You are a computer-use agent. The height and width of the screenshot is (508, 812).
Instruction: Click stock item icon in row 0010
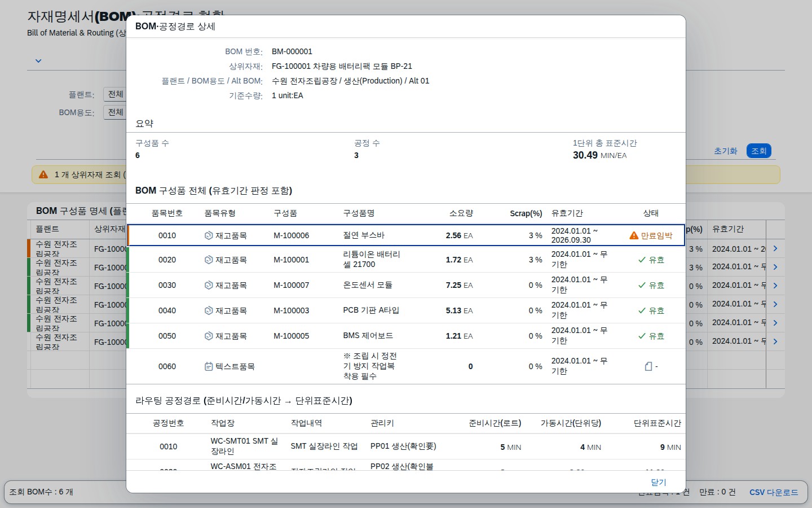click(209, 235)
